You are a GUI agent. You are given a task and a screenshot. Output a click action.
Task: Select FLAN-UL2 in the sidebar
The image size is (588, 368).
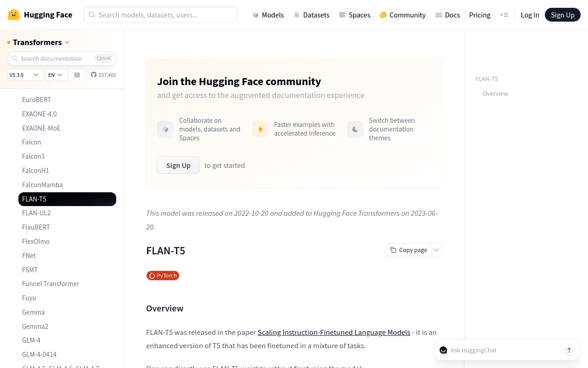[36, 213]
